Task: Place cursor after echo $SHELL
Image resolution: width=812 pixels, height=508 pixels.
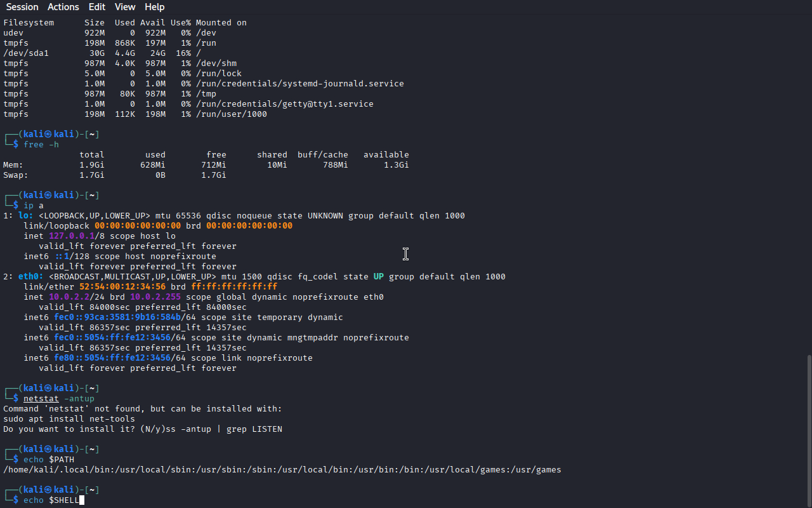Action: pos(81,500)
